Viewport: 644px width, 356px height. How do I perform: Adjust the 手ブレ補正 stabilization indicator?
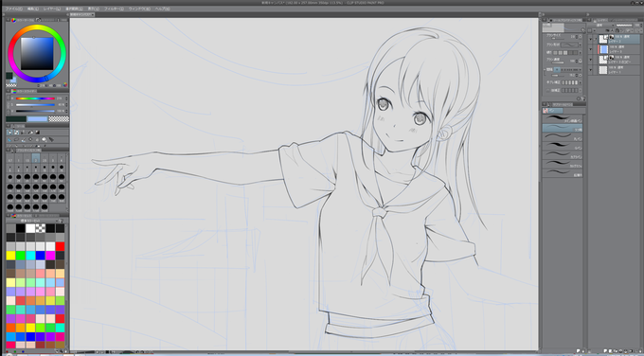(570, 82)
